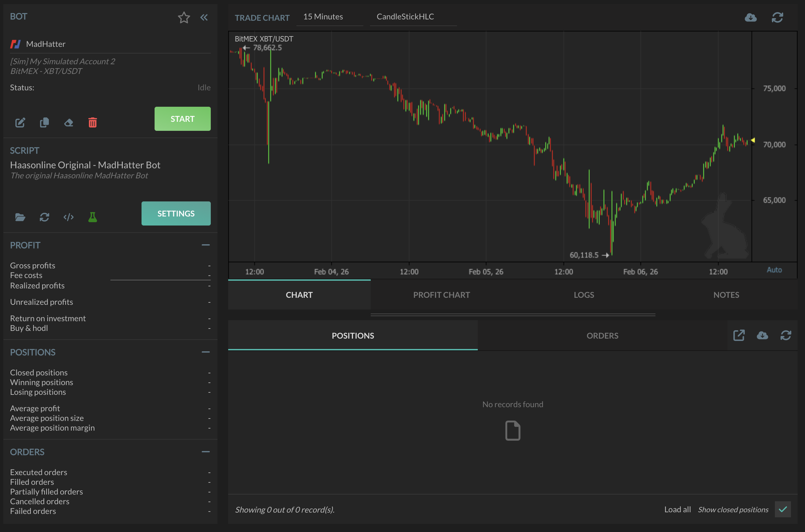The image size is (805, 532).
Task: Open bot SETTINGS
Action: pos(176,213)
